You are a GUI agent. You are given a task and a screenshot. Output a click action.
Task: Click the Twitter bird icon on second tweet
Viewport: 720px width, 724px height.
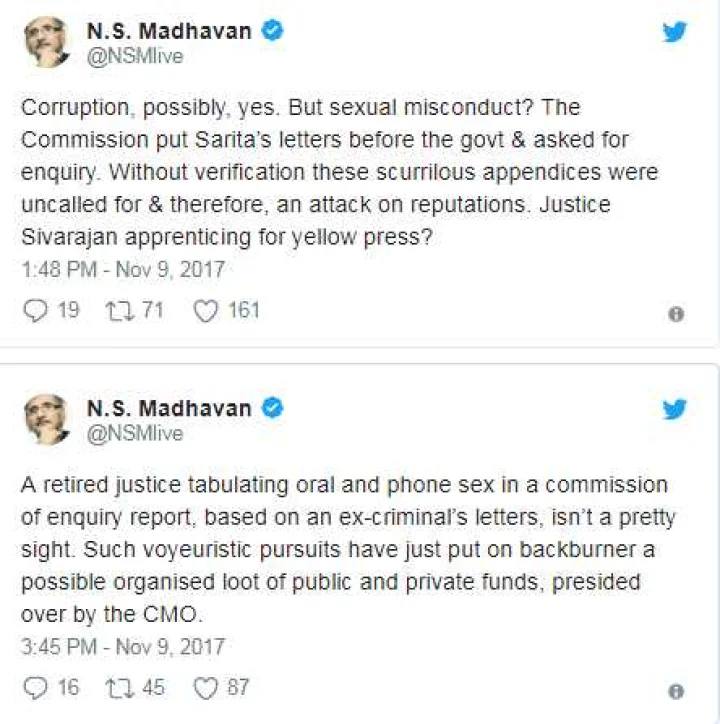(x=674, y=409)
